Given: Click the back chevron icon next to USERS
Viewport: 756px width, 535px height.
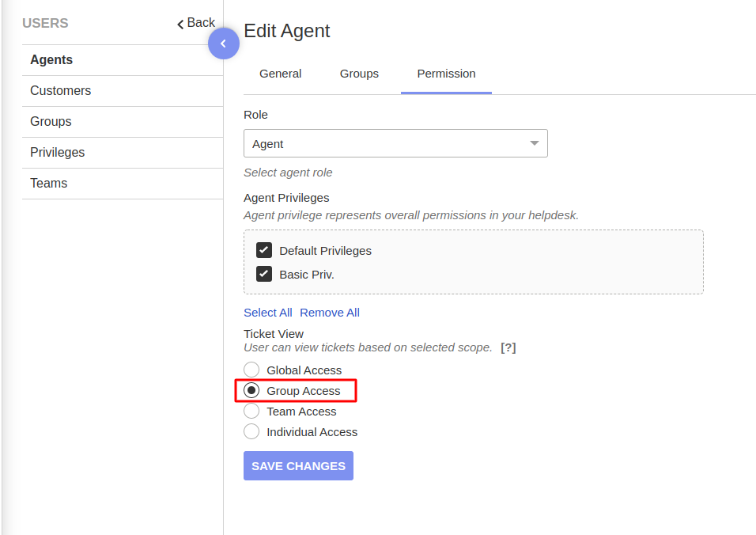Looking at the screenshot, I should pyautogui.click(x=180, y=23).
